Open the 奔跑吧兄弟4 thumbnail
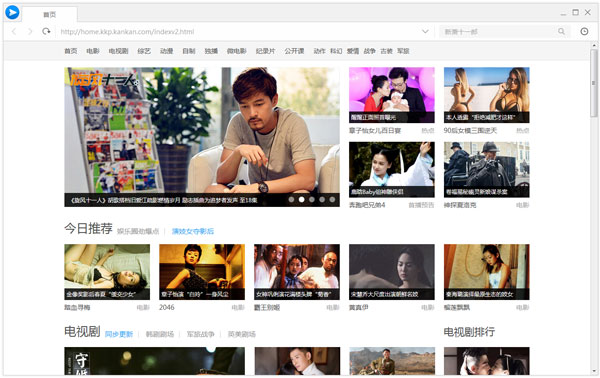 391,169
